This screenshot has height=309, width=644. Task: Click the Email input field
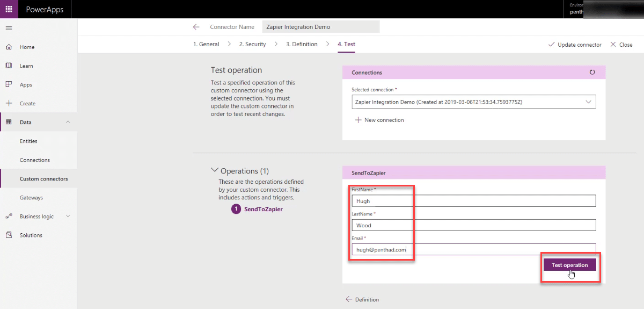click(x=474, y=249)
